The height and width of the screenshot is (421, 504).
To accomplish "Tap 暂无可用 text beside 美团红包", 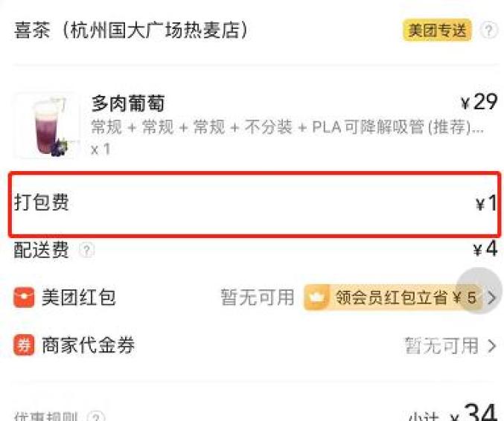I will tap(257, 297).
